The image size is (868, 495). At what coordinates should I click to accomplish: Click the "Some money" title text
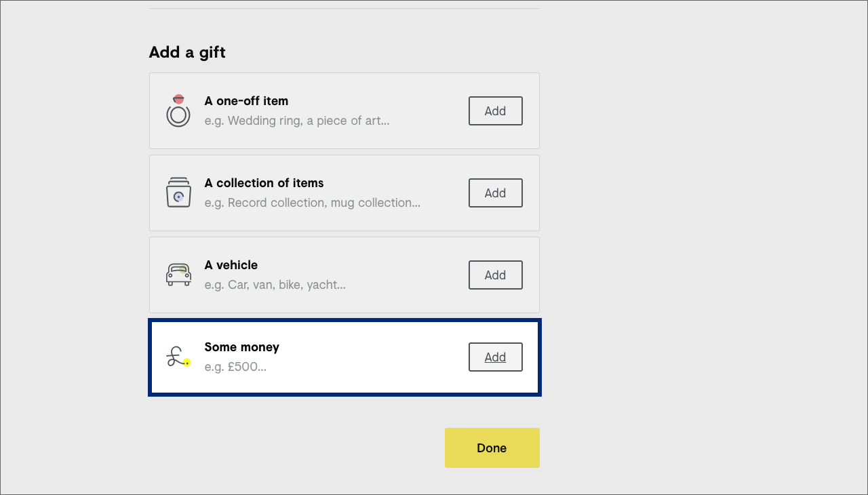pos(241,347)
